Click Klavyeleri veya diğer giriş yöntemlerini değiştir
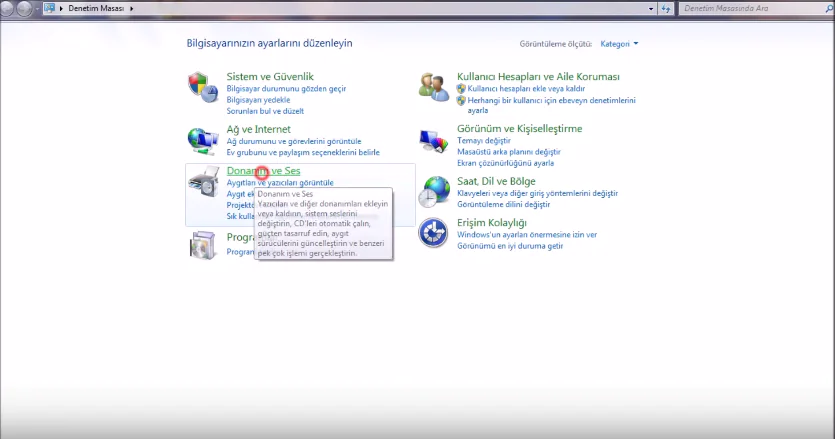Viewport: 835px width, 439px height. point(537,193)
